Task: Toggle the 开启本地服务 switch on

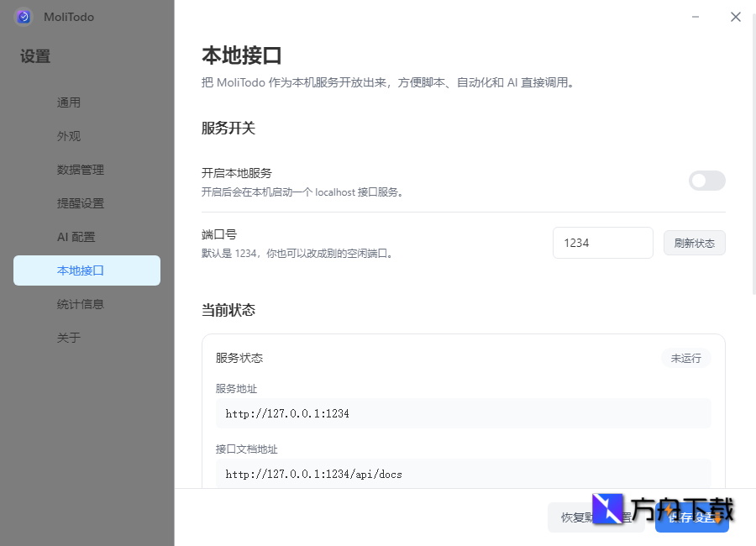Action: (x=706, y=181)
